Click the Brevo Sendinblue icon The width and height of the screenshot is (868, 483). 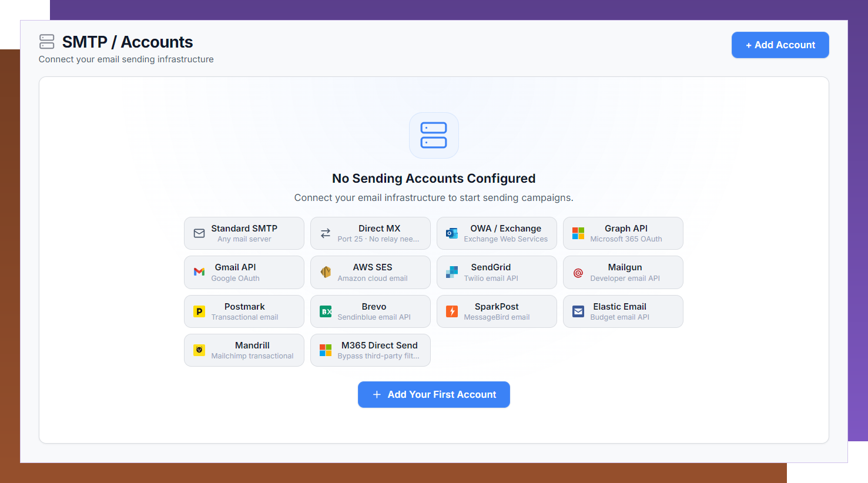(x=326, y=311)
